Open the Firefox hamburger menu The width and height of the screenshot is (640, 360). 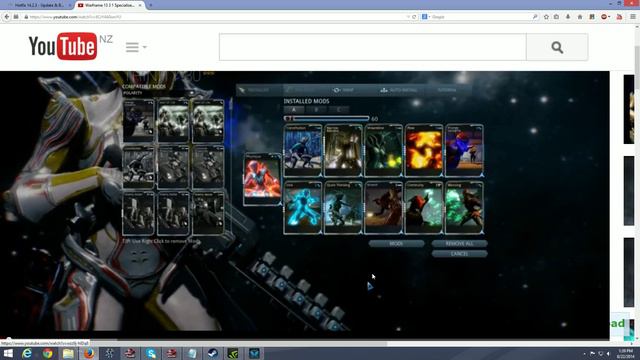point(633,17)
